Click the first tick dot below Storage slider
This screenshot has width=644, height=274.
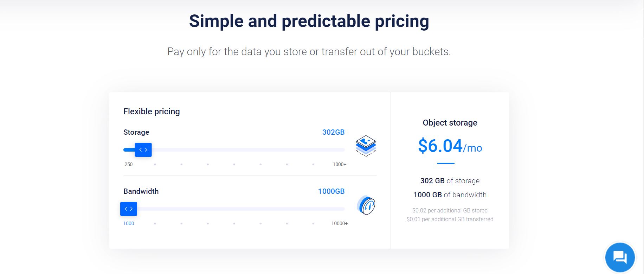coord(155,164)
